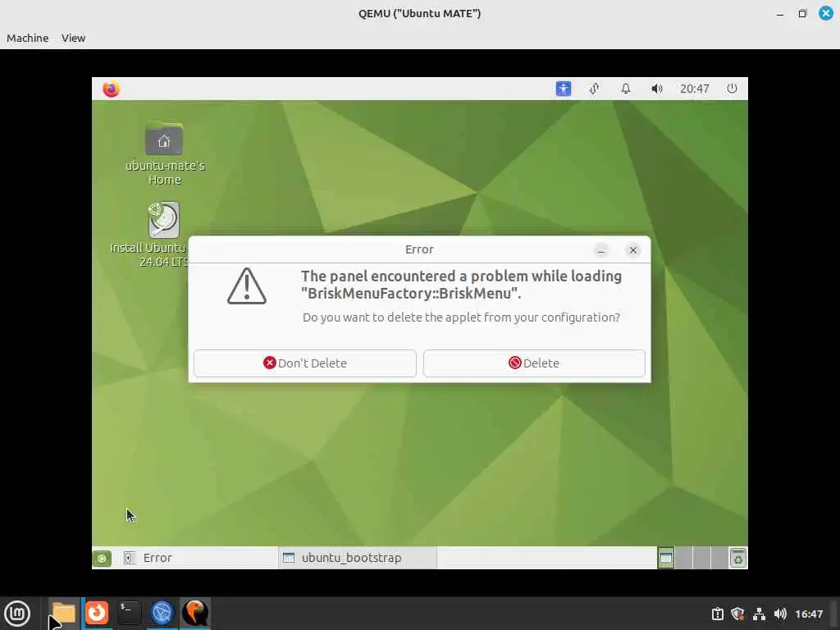Open the QEMU Machine menu

(27, 38)
